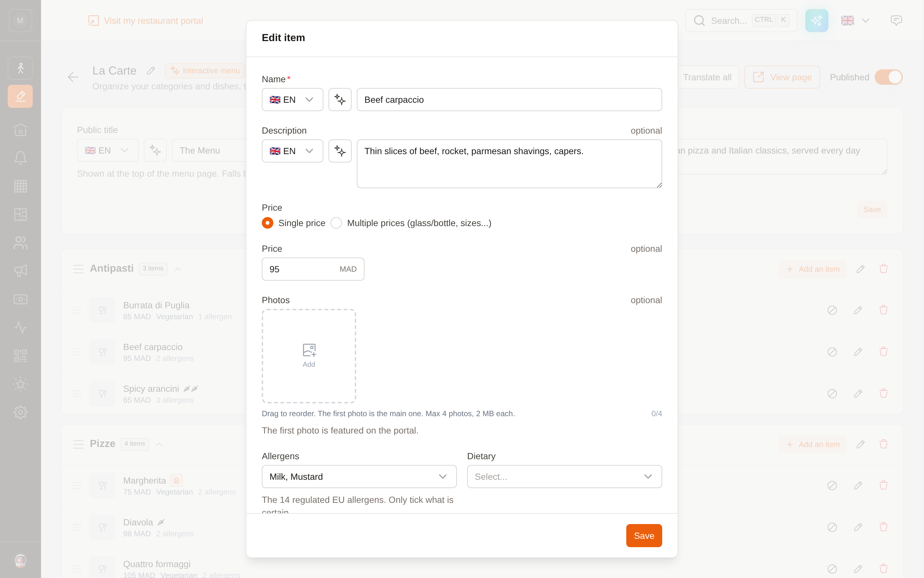Delete the Pizze category with trash icon
Viewport: 924px width, 578px height.
884,444
